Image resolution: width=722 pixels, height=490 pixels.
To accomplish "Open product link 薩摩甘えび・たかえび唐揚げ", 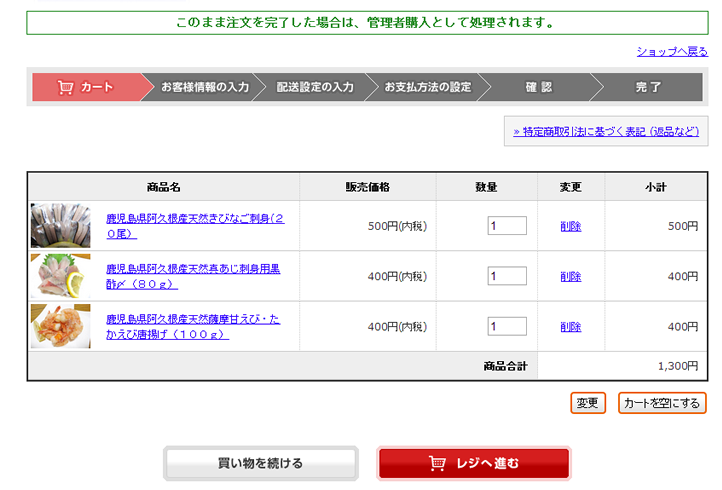I will click(192, 326).
